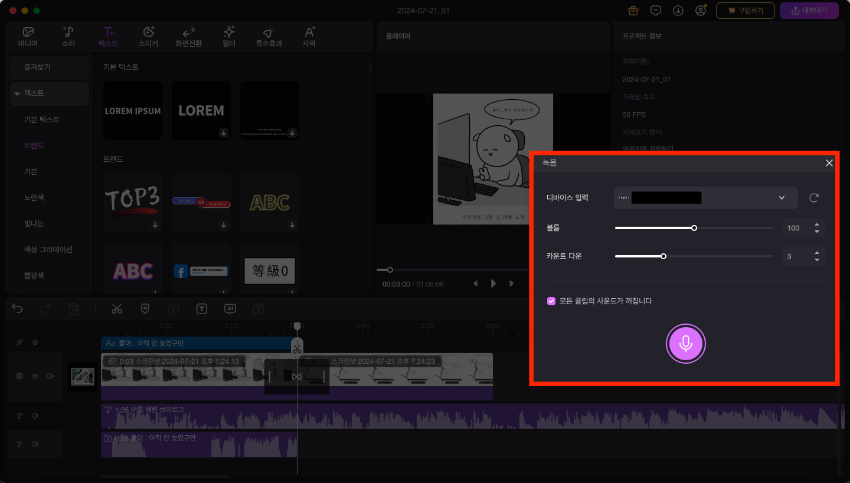Open the feedback message icon
This screenshot has width=850, height=483.
[655, 11]
